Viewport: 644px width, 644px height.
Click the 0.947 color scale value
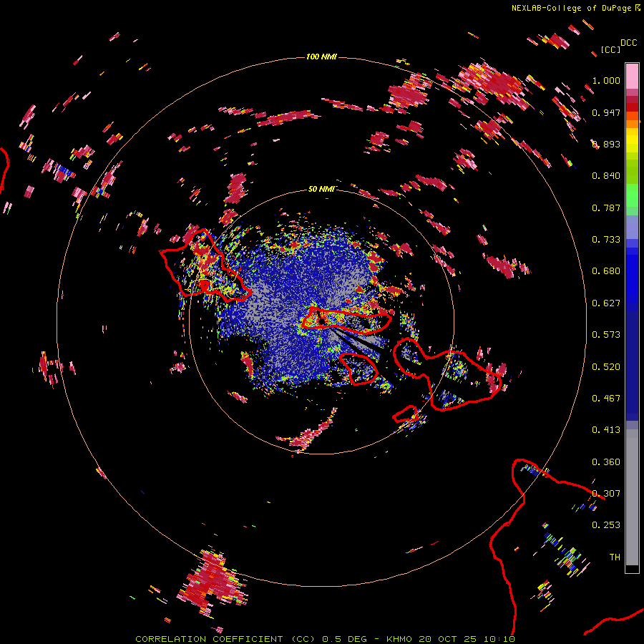[606, 112]
